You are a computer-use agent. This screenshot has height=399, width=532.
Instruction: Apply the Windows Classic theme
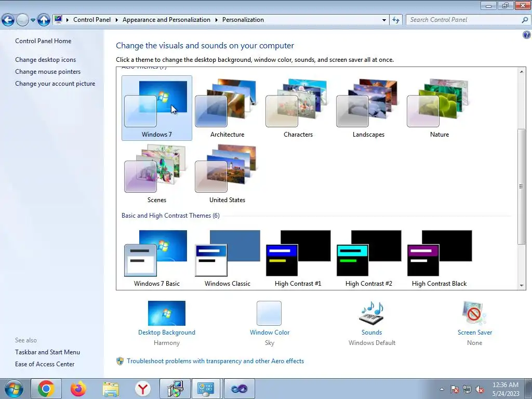tap(228, 259)
